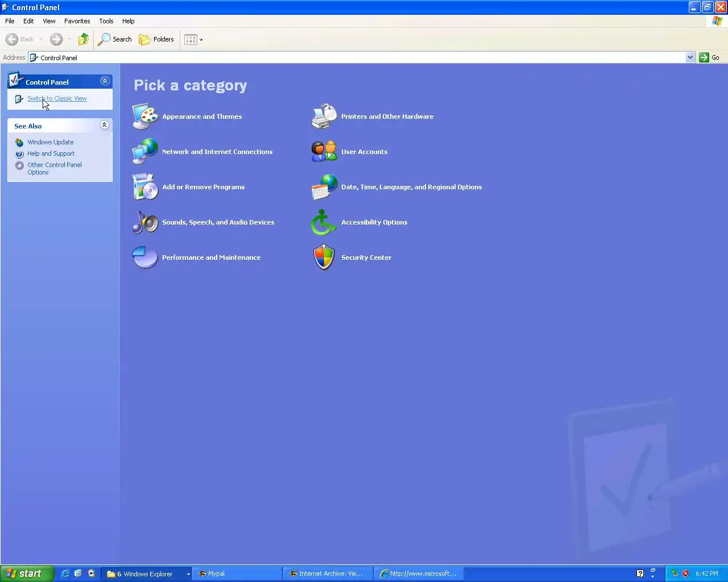Click the Control Panel title bar icon
Image resolution: width=728 pixels, height=582 pixels.
(6, 7)
